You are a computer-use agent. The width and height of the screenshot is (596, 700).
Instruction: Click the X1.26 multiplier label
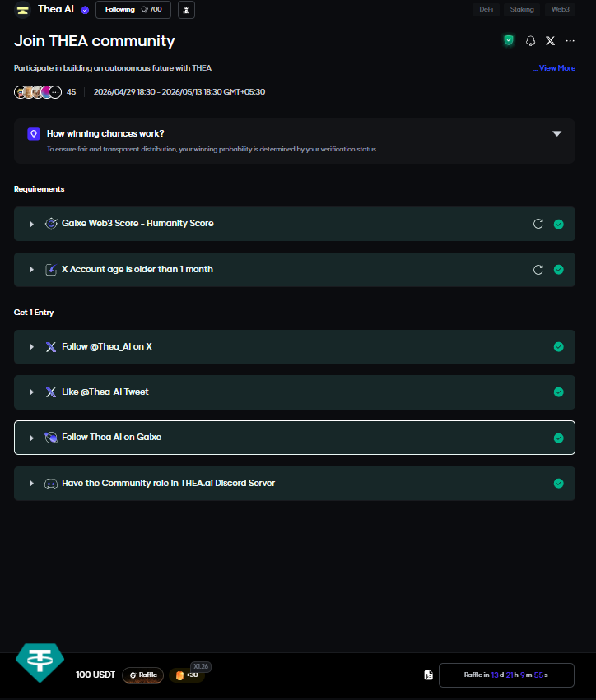201,666
